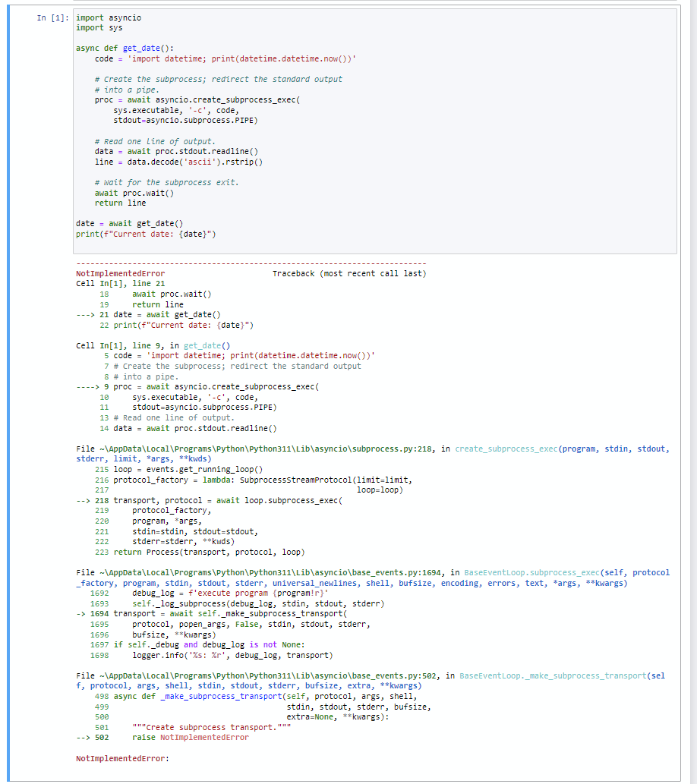Click traceback arrow line '---> 21 date = await get_date()'

149,314
